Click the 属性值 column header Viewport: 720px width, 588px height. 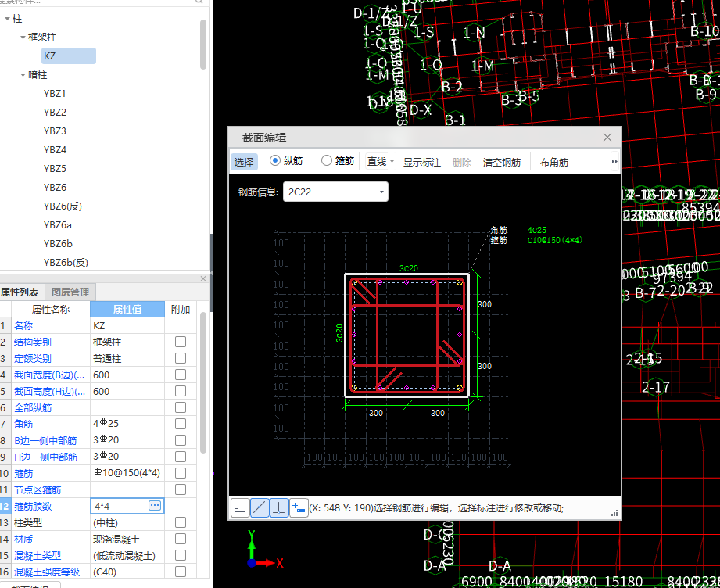point(127,309)
